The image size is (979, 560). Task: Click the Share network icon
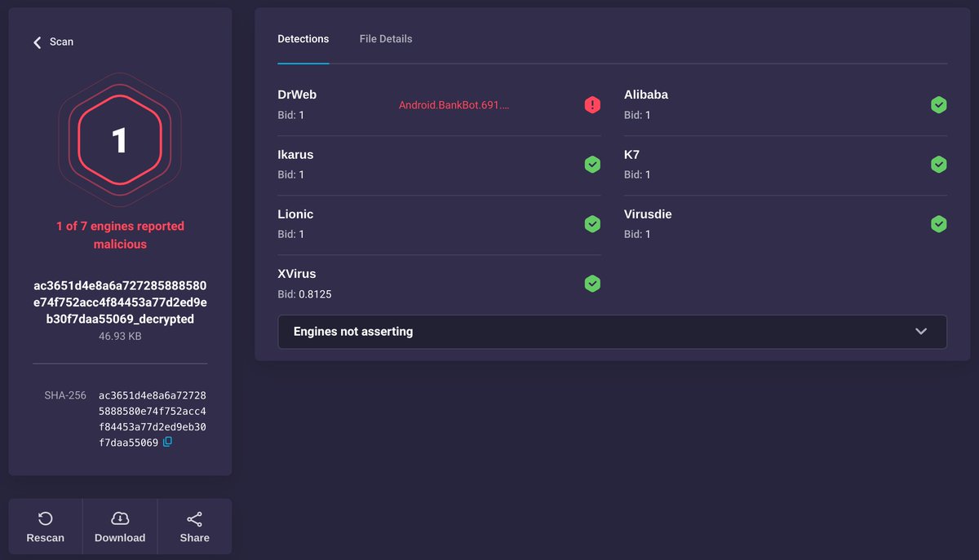coord(194,518)
